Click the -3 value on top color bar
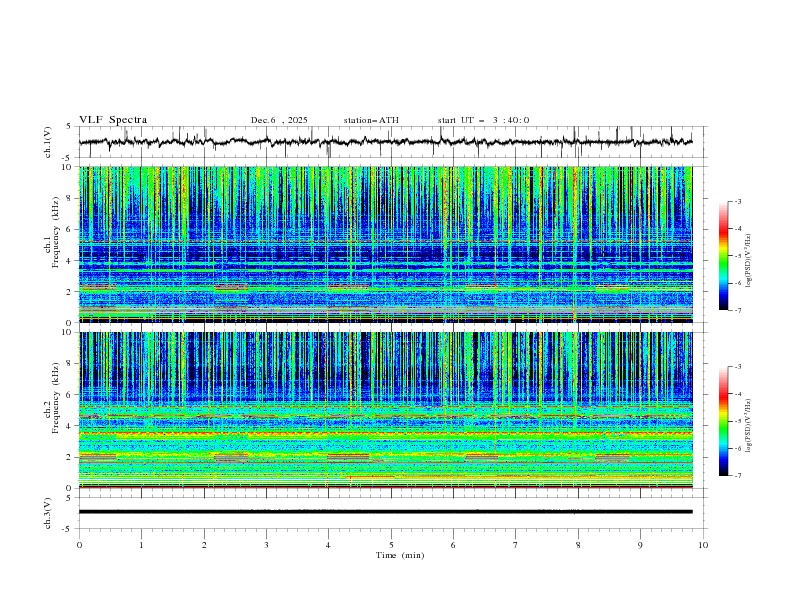The height and width of the screenshot is (612, 792). click(x=737, y=202)
